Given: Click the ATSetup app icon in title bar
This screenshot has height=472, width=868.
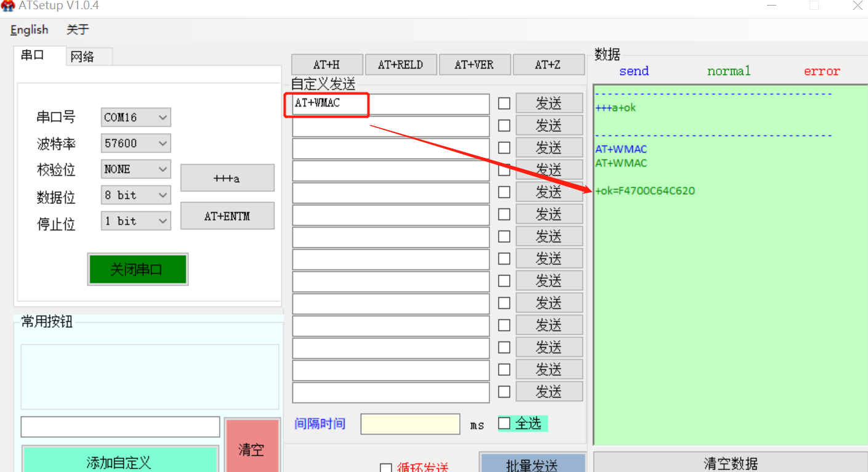Looking at the screenshot, I should 9,6.
